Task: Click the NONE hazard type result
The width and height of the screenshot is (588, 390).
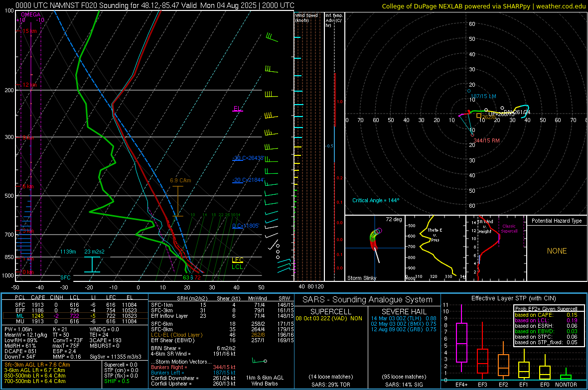Action: pos(557,251)
